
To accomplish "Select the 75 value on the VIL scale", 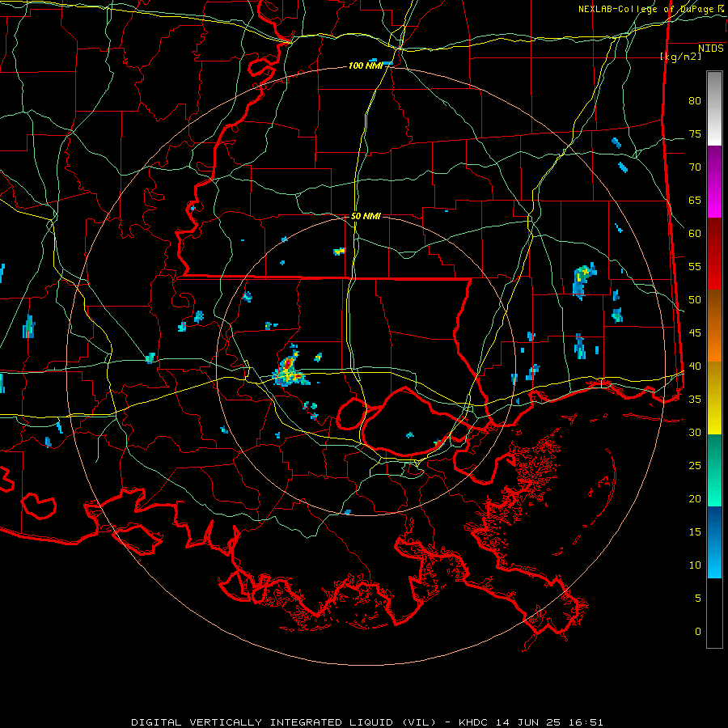I will [695, 133].
